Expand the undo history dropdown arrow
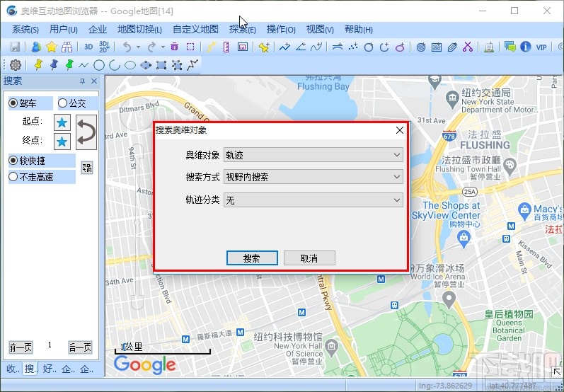This screenshot has height=392, width=564. 138,47
